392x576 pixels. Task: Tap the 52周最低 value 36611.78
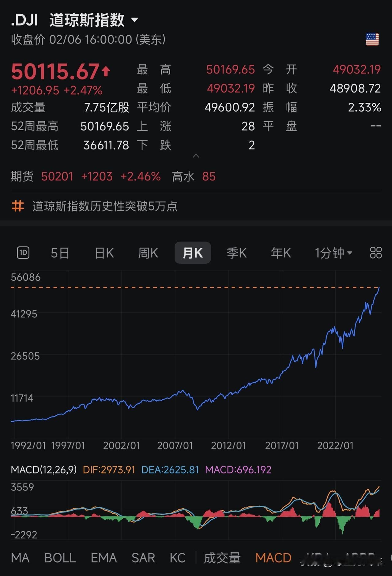(106, 145)
